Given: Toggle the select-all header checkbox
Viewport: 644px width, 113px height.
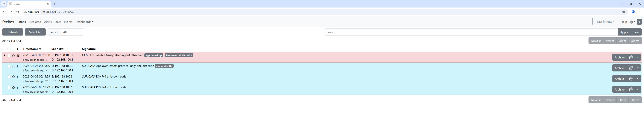Looking at the screenshot, I should click(x=9, y=49).
